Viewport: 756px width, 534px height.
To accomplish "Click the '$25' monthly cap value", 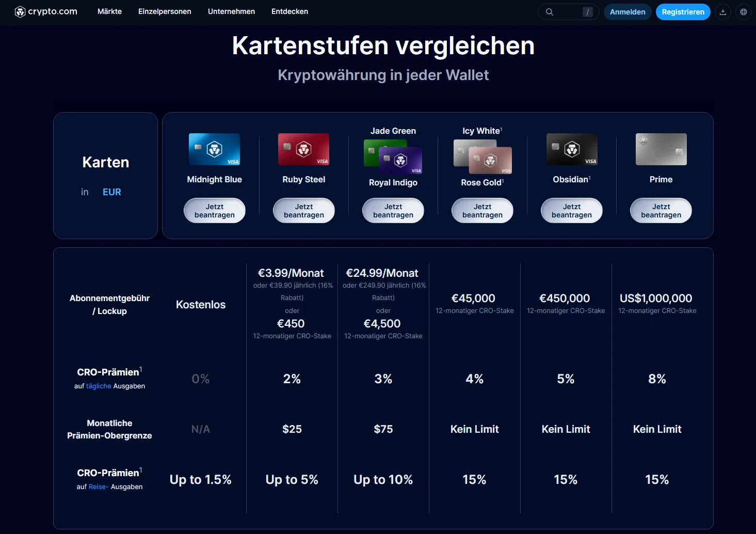I will [x=292, y=429].
